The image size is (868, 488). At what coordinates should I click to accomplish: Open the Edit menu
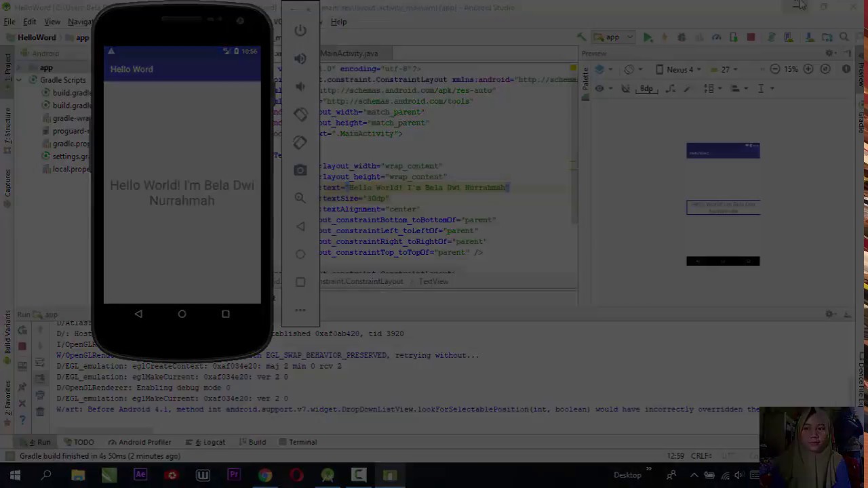click(30, 22)
